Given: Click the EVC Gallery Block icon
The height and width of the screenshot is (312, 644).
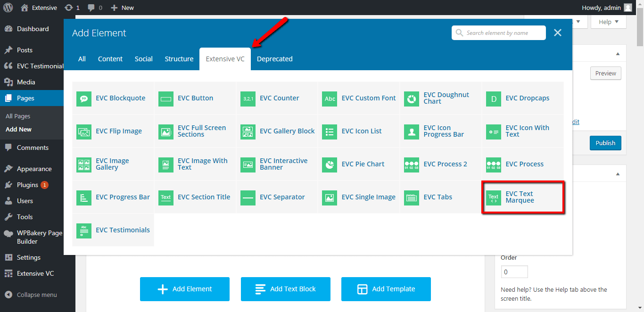Looking at the screenshot, I should [x=248, y=131].
